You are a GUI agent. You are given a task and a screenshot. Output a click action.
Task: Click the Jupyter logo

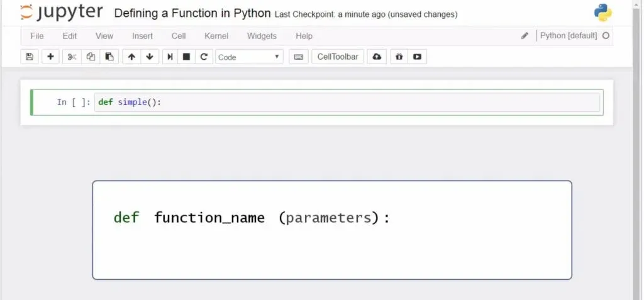[x=62, y=13]
